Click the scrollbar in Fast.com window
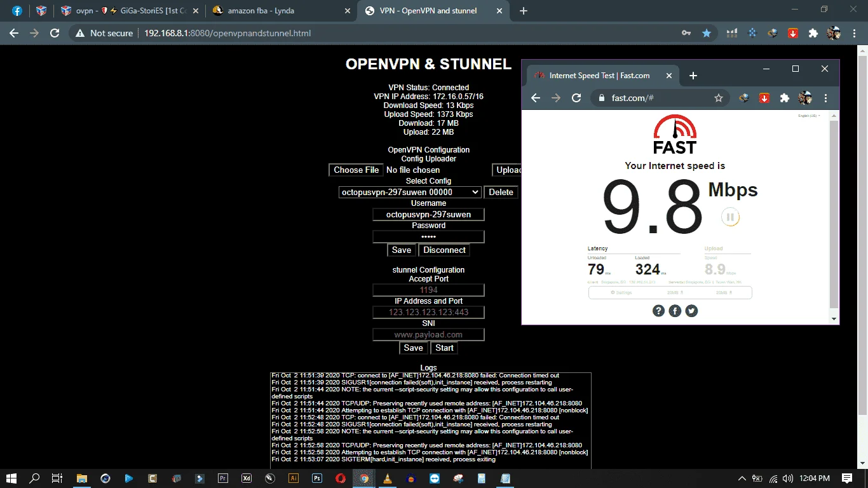Image resolution: width=868 pixels, height=488 pixels. point(834,213)
